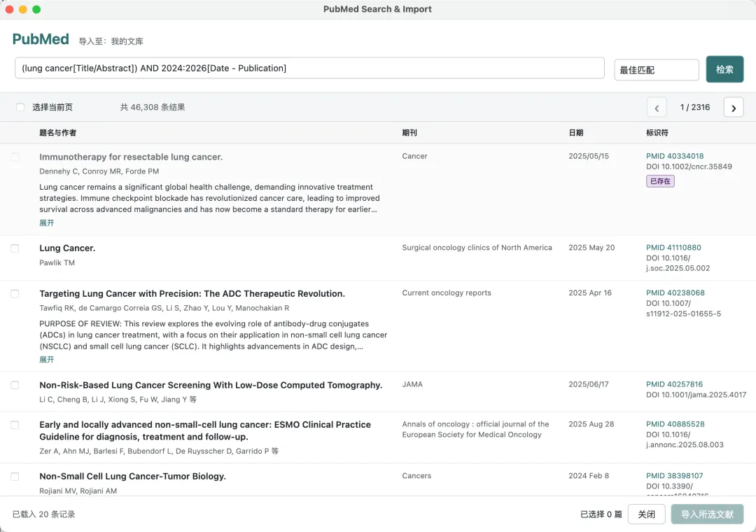
Task: Click the date 2025 Aug 28
Action: (x=591, y=424)
